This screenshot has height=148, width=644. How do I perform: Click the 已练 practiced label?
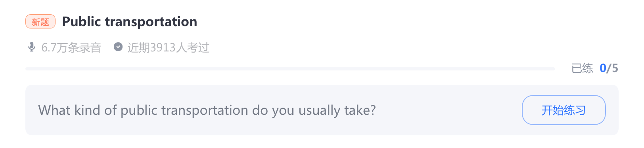[582, 68]
